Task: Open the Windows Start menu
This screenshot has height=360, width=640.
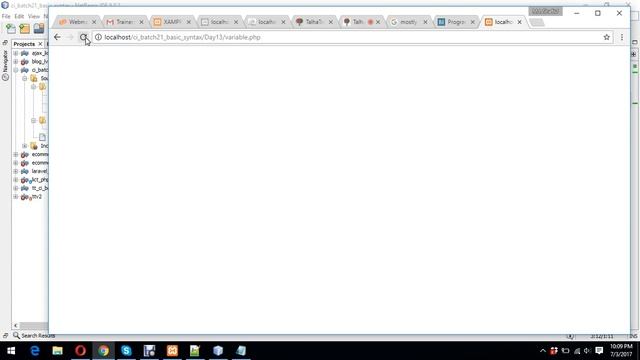Action: 11,351
